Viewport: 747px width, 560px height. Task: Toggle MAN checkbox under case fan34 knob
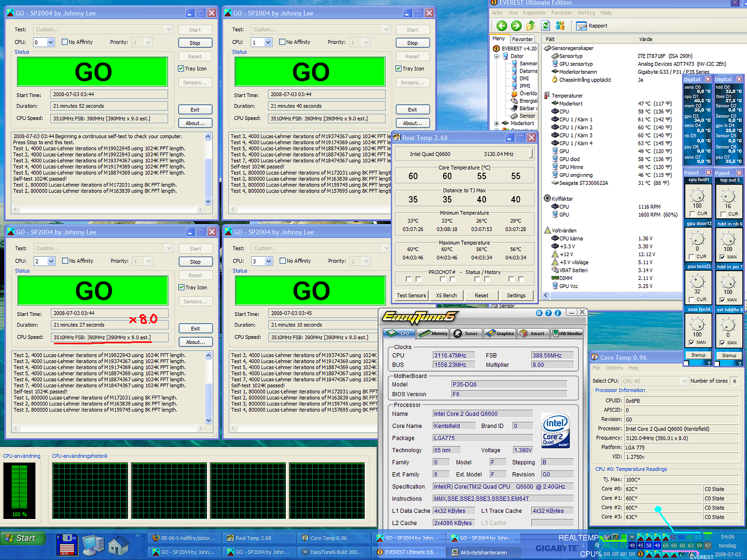pyautogui.click(x=692, y=342)
